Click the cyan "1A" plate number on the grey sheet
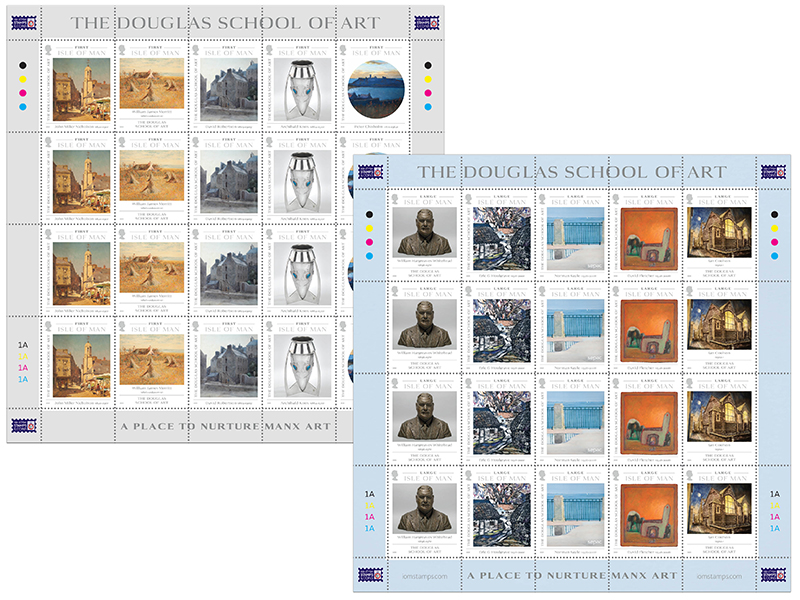Screen dimensions: 800x600 (x=23, y=379)
